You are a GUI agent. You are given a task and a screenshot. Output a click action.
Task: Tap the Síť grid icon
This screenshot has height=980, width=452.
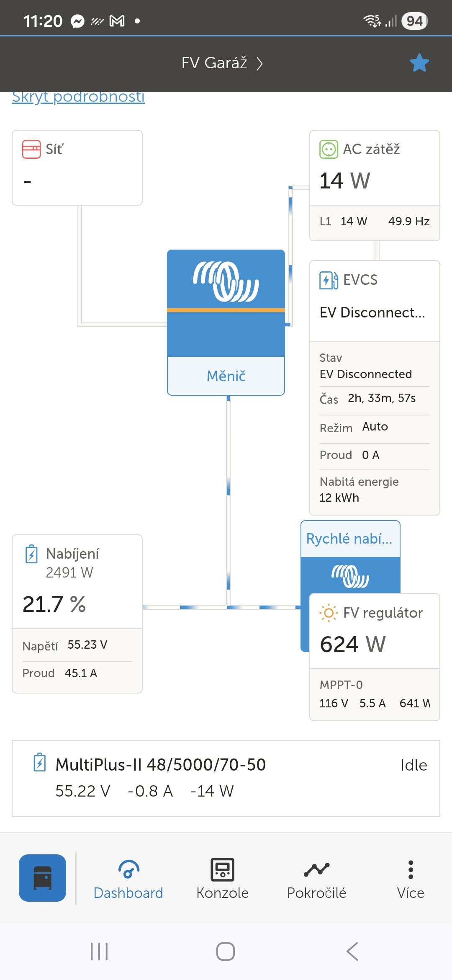point(31,149)
